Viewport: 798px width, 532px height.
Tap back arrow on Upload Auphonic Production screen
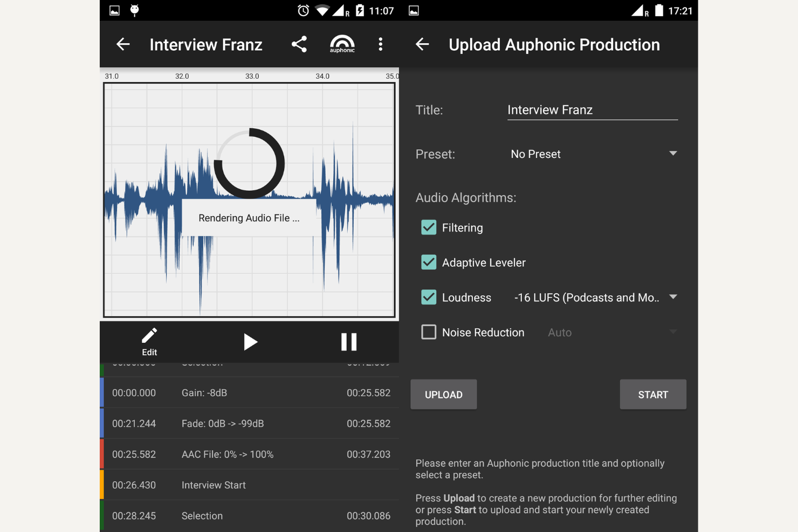(422, 44)
